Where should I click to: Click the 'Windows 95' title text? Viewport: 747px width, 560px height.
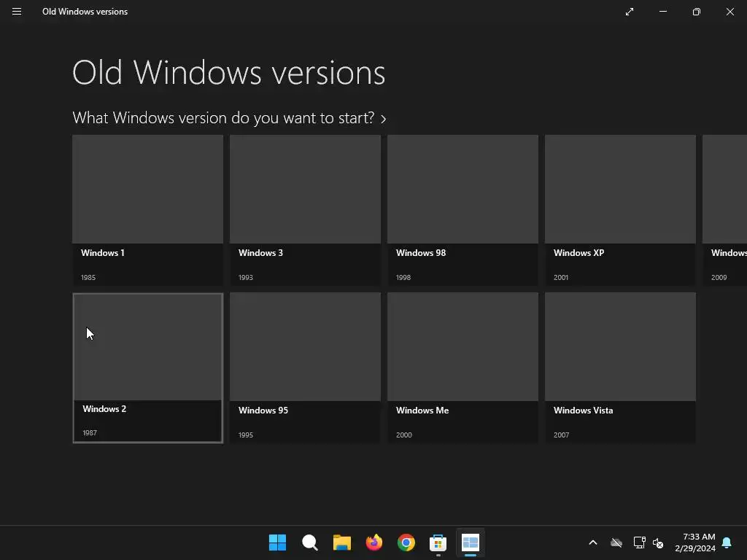click(263, 410)
